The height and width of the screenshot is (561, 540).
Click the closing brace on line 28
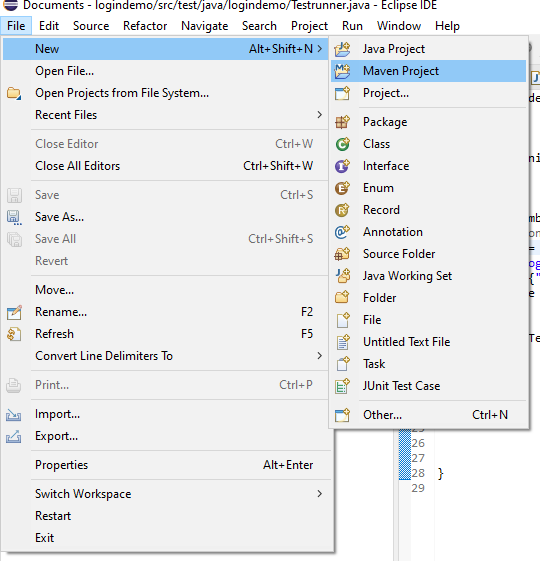(x=441, y=474)
